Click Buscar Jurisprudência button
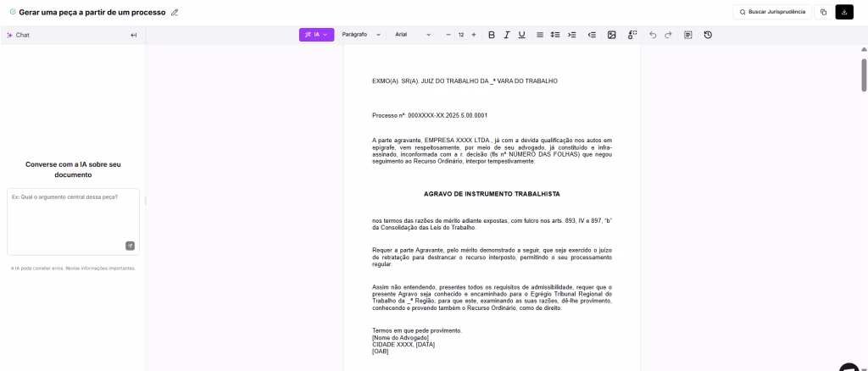This screenshot has width=868, height=371. click(772, 12)
